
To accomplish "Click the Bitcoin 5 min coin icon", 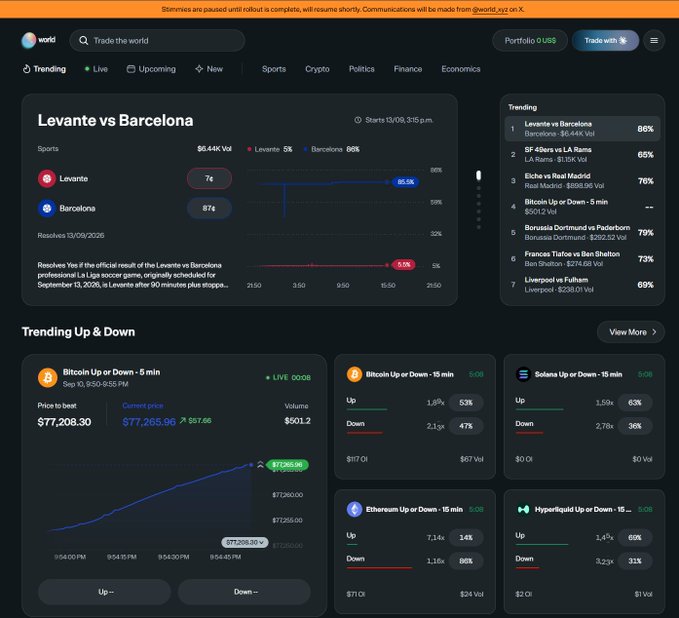I will (48, 378).
